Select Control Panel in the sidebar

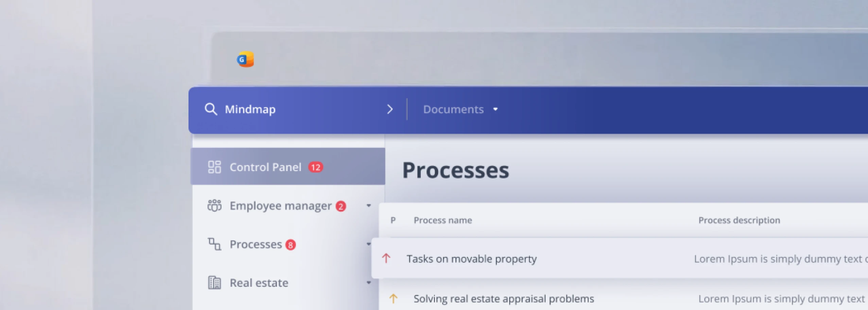(x=265, y=167)
